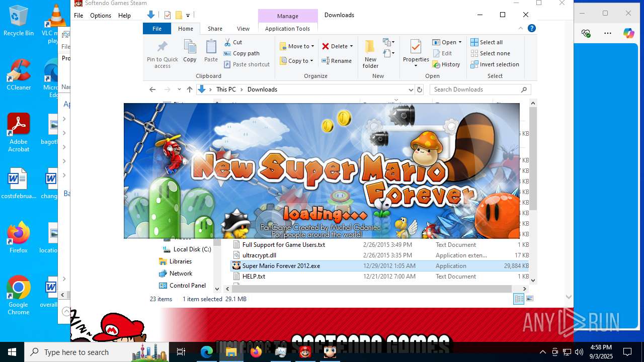Screen dimensions: 644x362
Task: Switch to large icons view layout icon
Action: [529, 299]
